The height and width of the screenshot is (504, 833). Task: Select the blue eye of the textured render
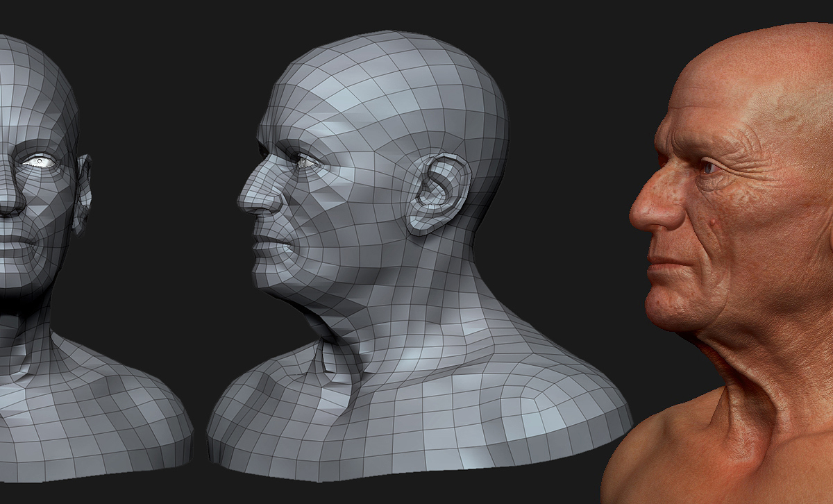point(707,167)
